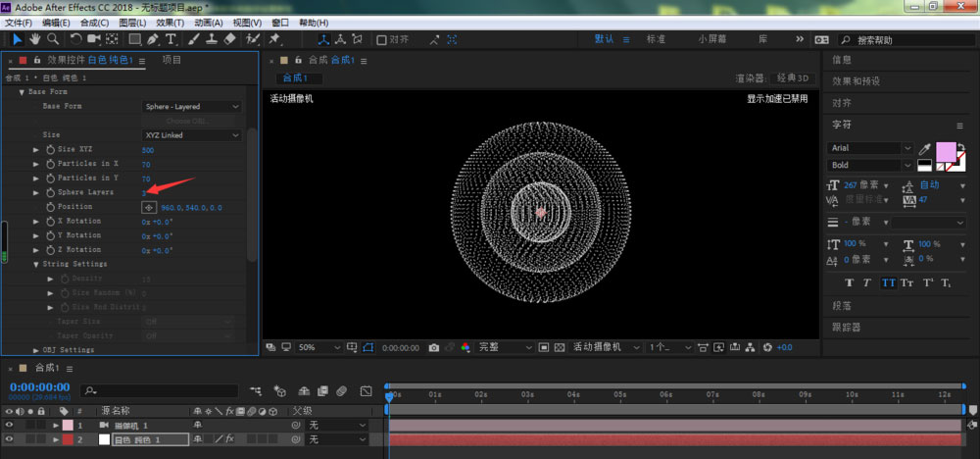Image resolution: width=980 pixels, height=459 pixels.
Task: Toggle visibility of camera layer 1
Action: tap(10, 426)
